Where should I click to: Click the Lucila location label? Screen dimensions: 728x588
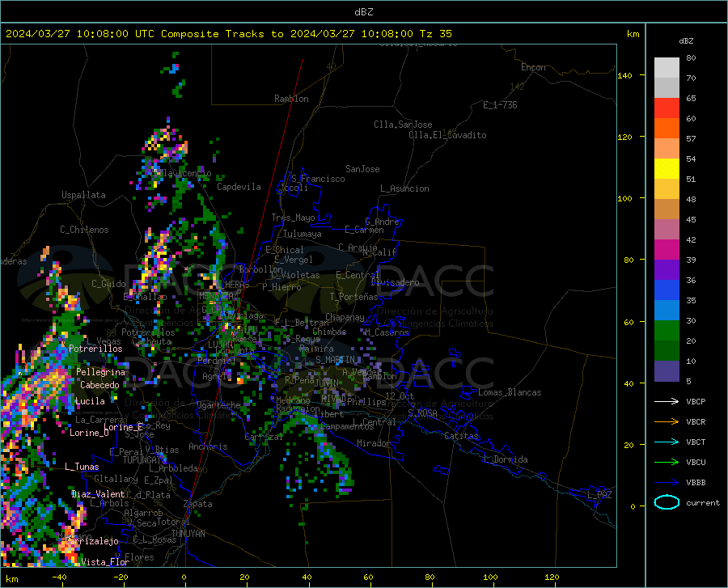[90, 401]
